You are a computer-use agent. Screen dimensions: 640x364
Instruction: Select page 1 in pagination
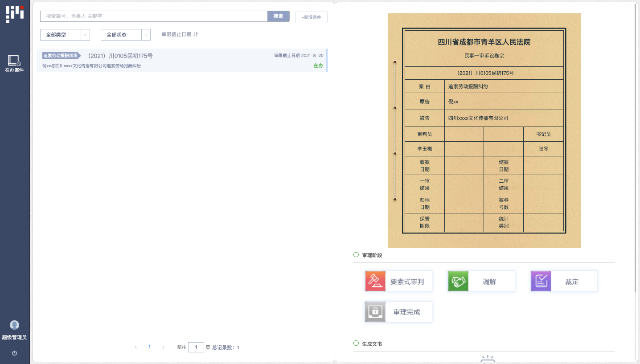pos(149,347)
